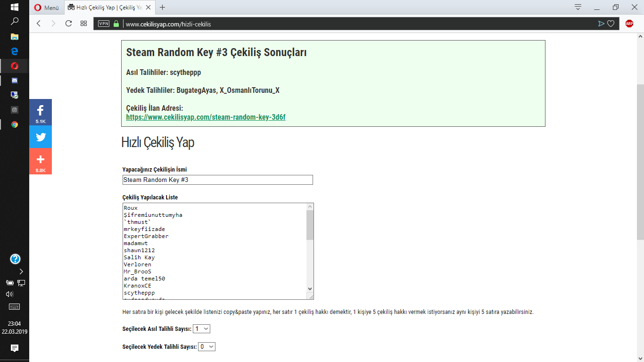Click the network connection tray icon
644x362 pixels.
click(21, 283)
